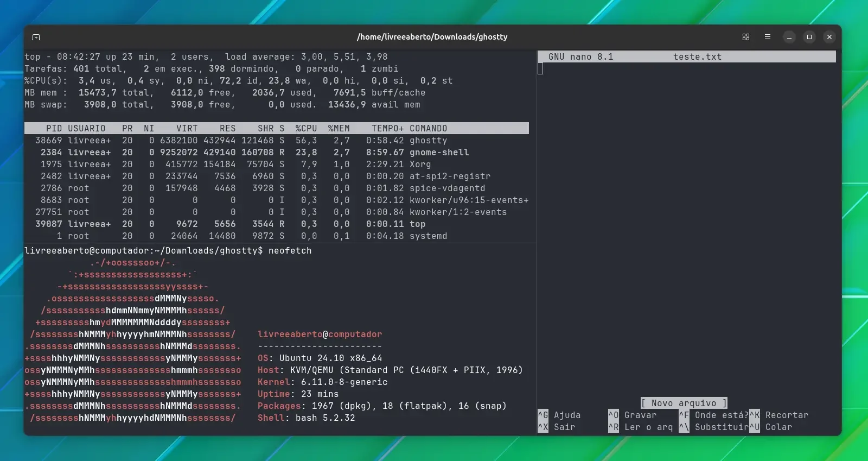Close the Ghostty terminal window
The height and width of the screenshot is (461, 868).
(x=829, y=37)
